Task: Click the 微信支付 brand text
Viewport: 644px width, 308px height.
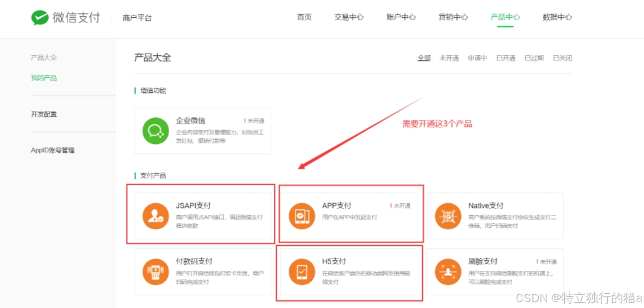Action: coord(76,18)
